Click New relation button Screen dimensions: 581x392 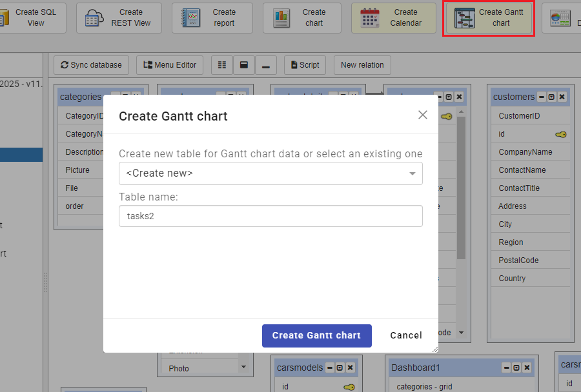(x=362, y=65)
